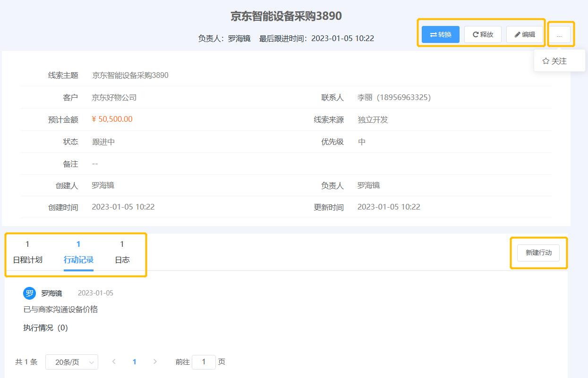Open the more options ellipsis button
588x378 pixels.
click(559, 35)
